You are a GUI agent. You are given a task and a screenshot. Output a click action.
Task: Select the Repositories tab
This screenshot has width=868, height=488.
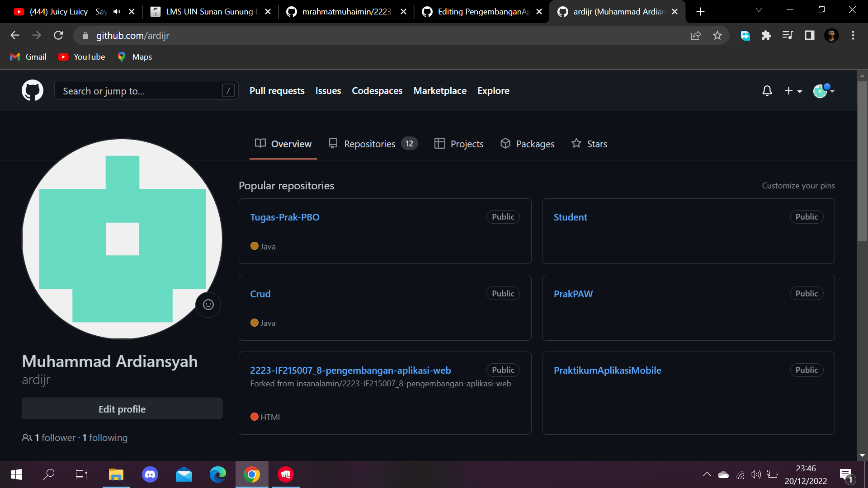[x=373, y=144]
